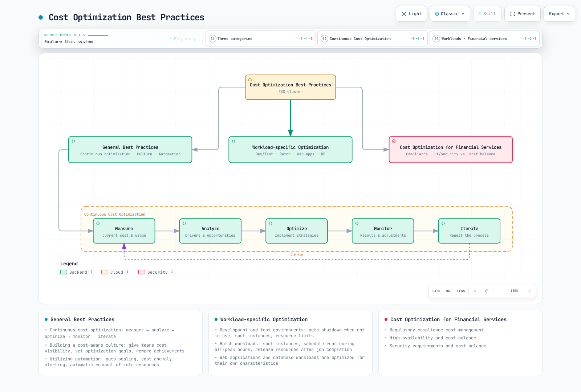Select the Iterate step node

pos(469,231)
